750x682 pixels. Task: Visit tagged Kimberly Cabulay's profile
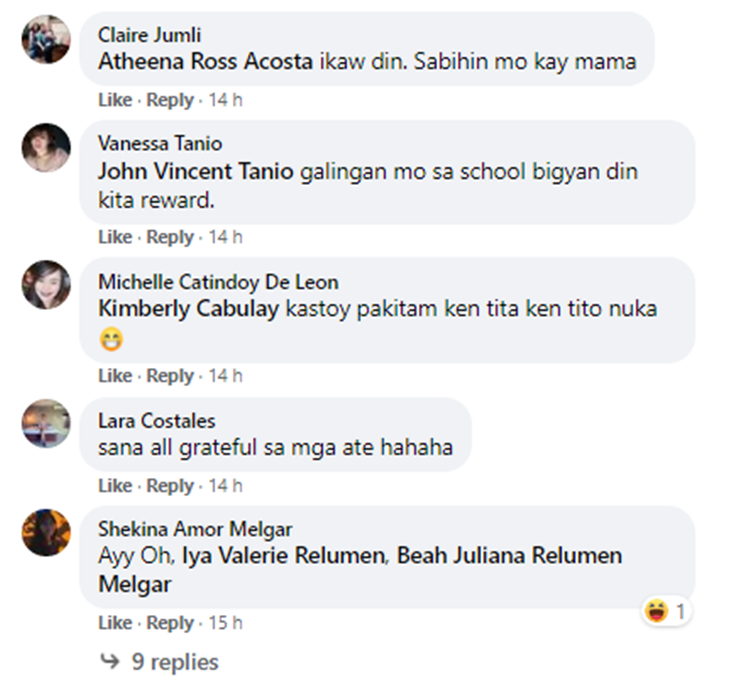click(186, 309)
